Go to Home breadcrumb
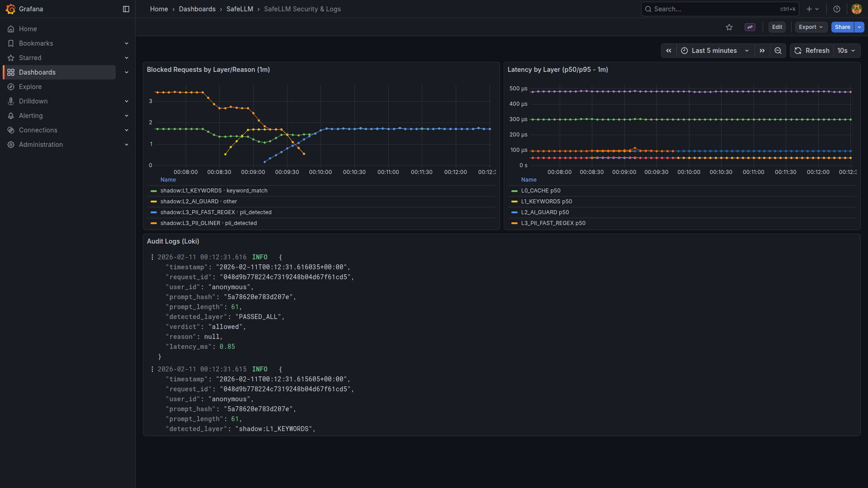The image size is (868, 488). [x=159, y=9]
